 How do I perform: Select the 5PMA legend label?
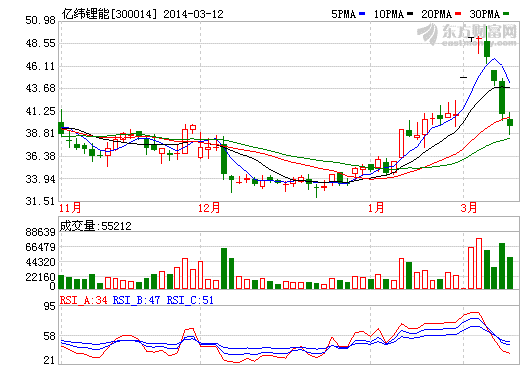[x=344, y=14]
